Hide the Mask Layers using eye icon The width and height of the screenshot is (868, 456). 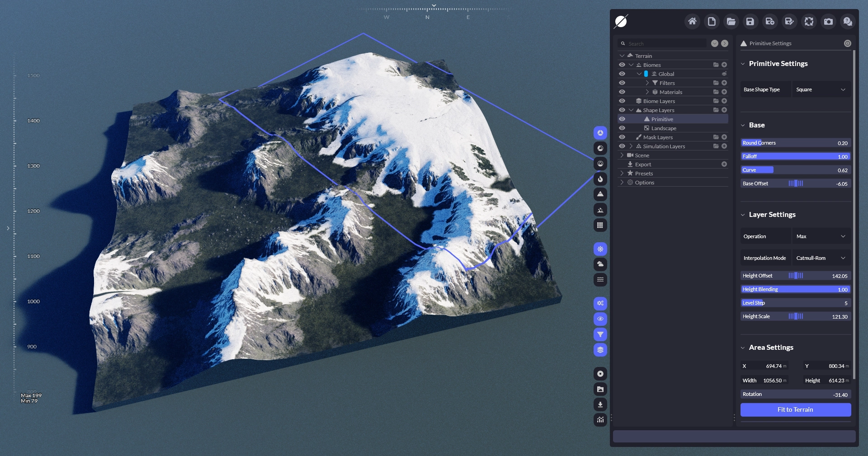pos(622,137)
